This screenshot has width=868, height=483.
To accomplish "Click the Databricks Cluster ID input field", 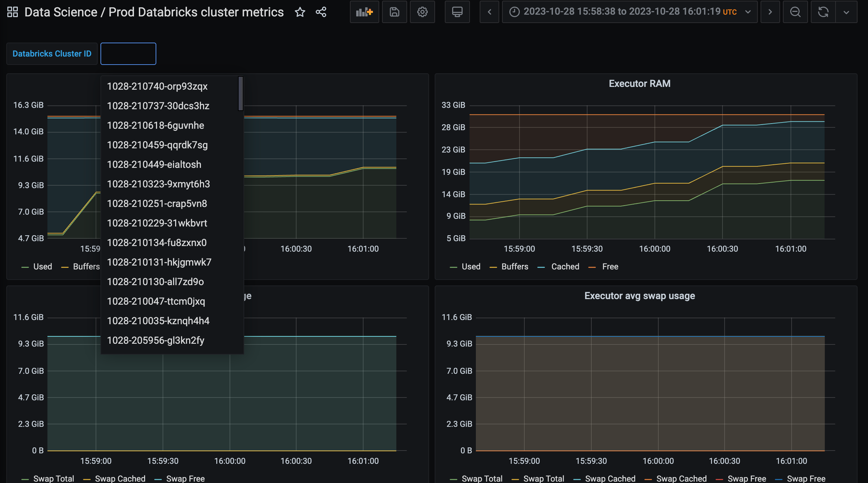I will coord(128,54).
